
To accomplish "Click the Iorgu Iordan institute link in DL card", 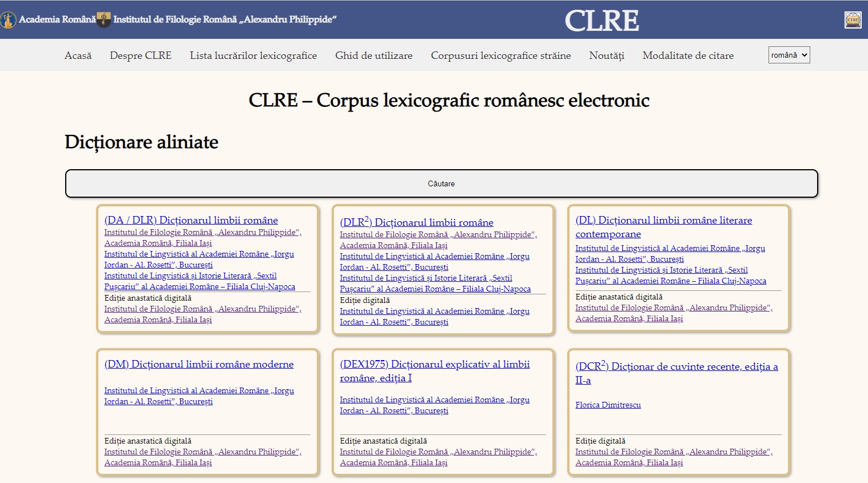I will coord(670,254).
